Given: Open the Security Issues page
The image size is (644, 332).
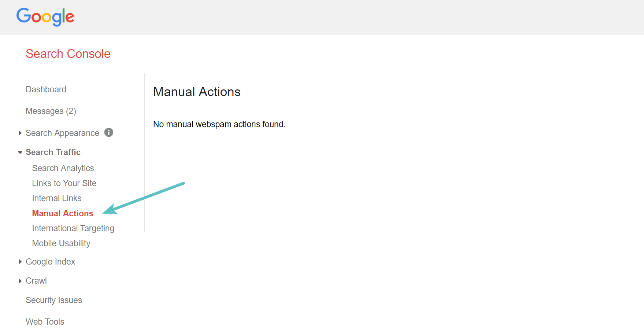Looking at the screenshot, I should (54, 300).
